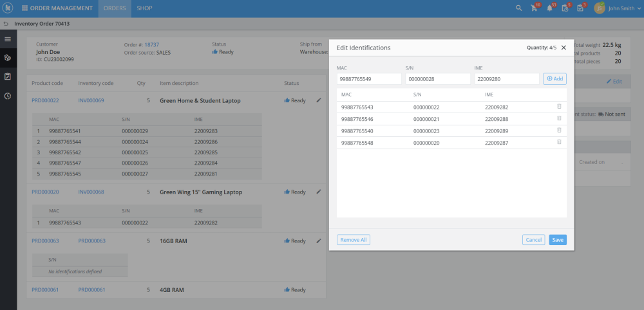Click Not sent shipment status
The width and height of the screenshot is (644, 310).
[x=612, y=114]
